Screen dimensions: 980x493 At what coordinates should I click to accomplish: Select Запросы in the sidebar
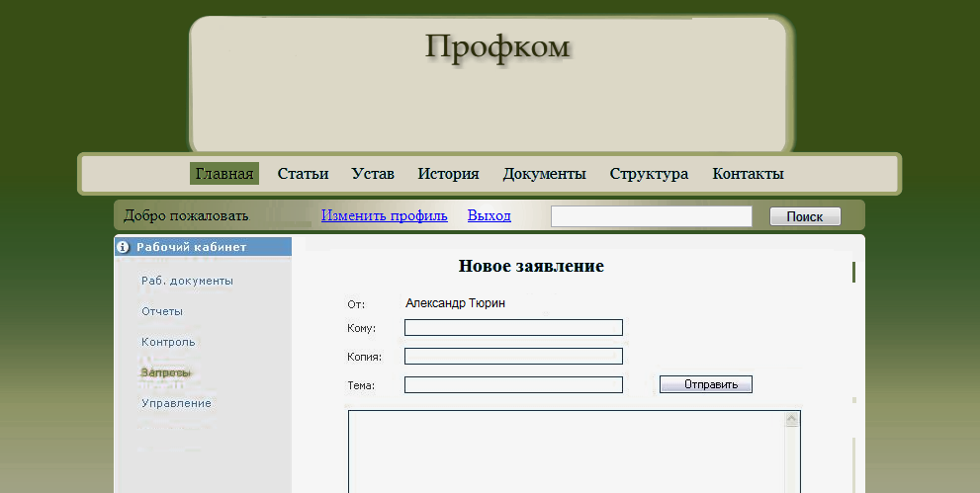pos(165,372)
